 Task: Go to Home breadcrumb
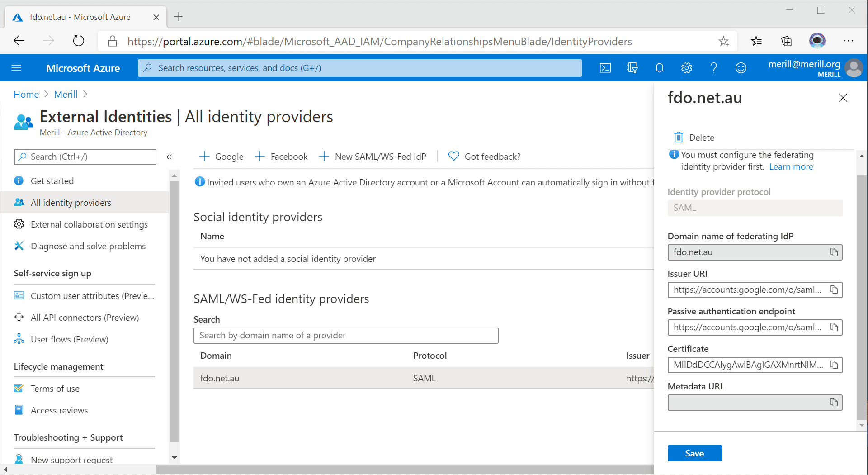pos(26,95)
